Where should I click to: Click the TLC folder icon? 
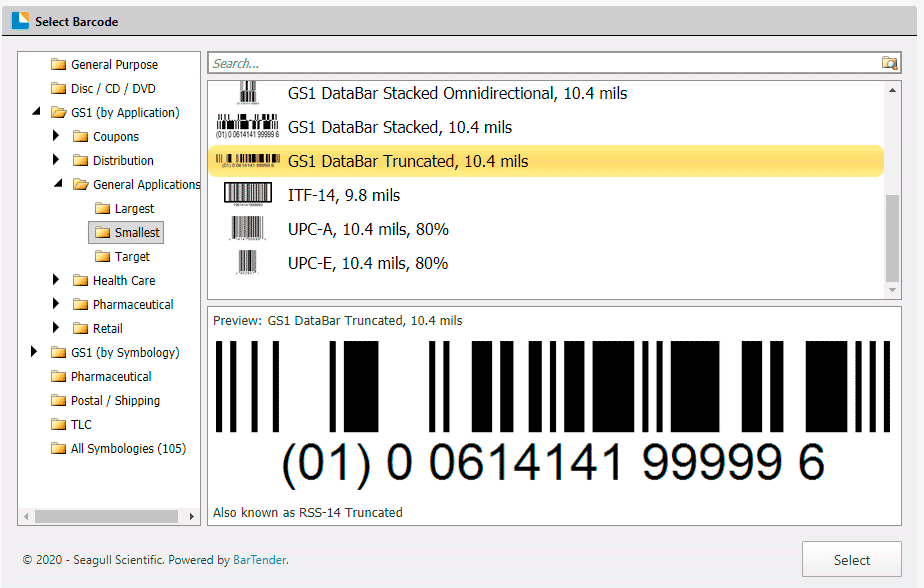pos(59,424)
